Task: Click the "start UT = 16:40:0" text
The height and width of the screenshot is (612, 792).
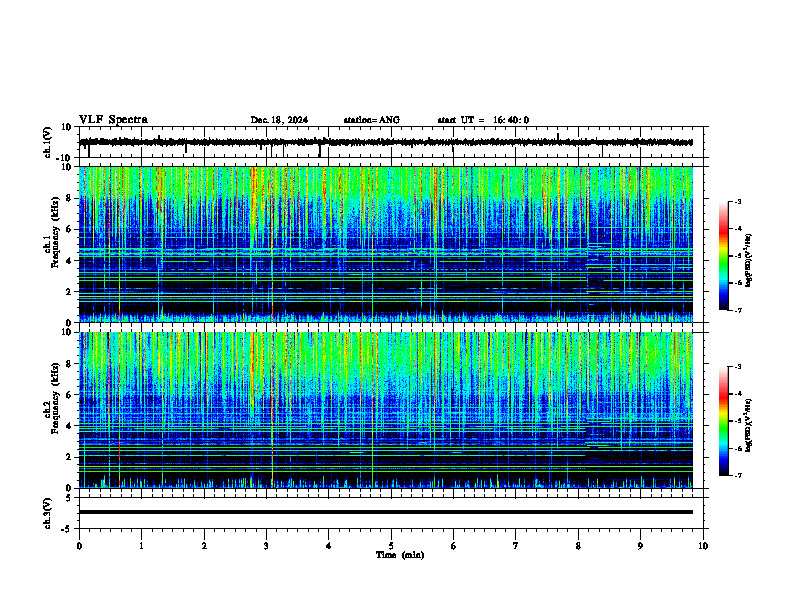Action: pos(483,120)
